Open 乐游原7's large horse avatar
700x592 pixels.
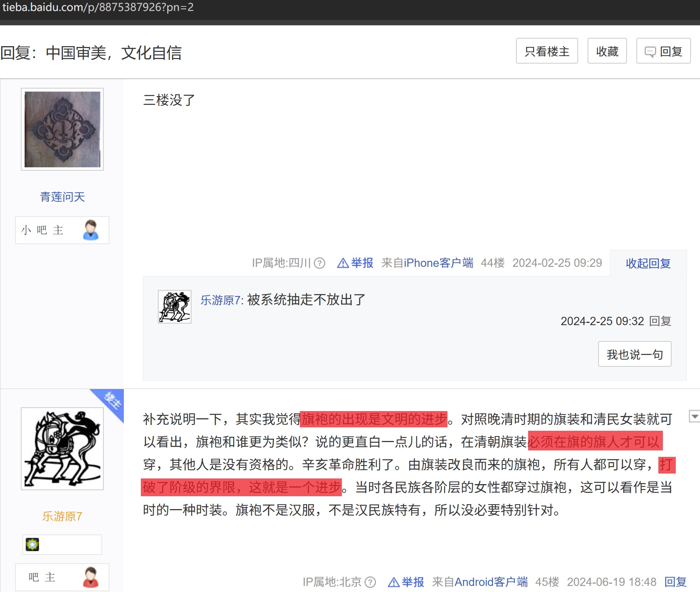click(62, 449)
